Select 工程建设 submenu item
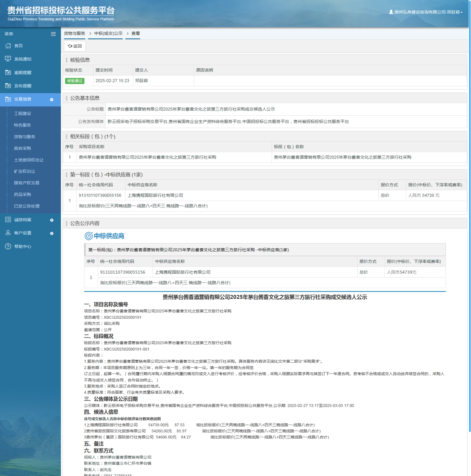This screenshot has height=476, width=471. pos(22,114)
